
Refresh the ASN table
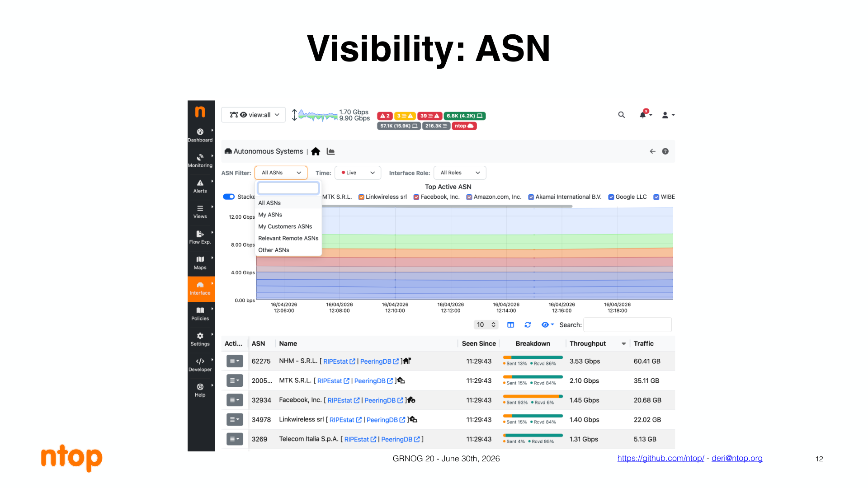(528, 324)
